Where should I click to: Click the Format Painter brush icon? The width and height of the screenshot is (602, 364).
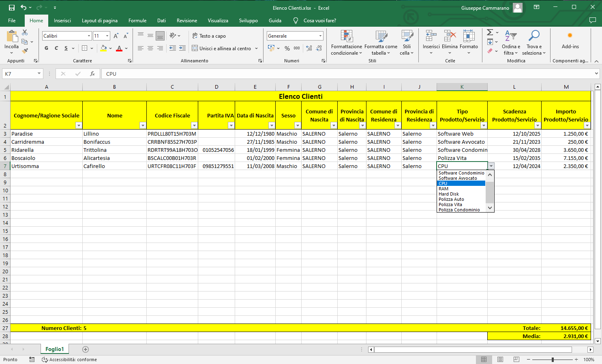click(x=25, y=51)
